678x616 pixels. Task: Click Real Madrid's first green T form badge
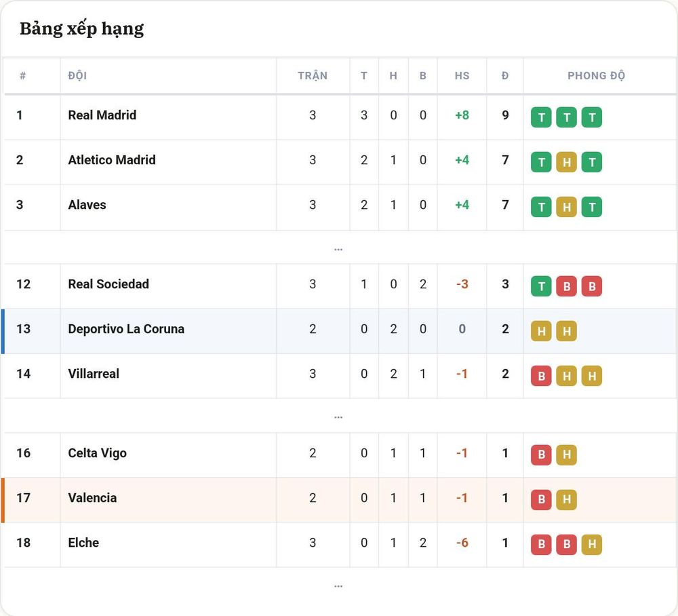click(x=541, y=117)
